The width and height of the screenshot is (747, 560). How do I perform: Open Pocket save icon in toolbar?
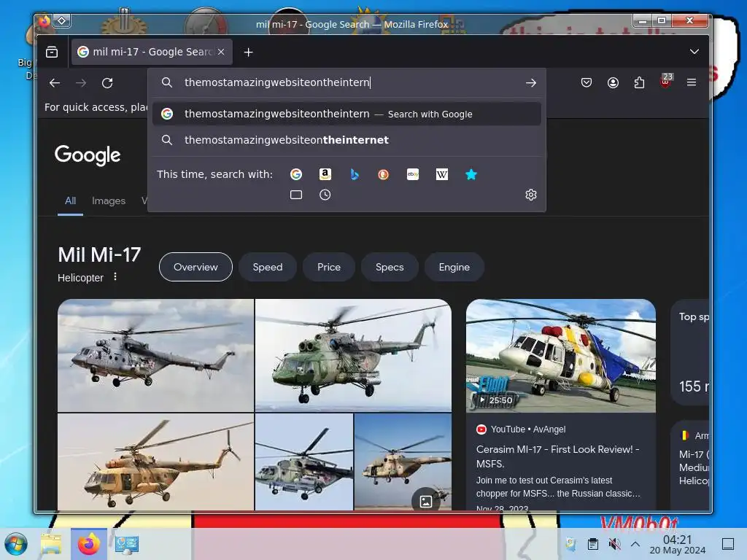point(587,82)
